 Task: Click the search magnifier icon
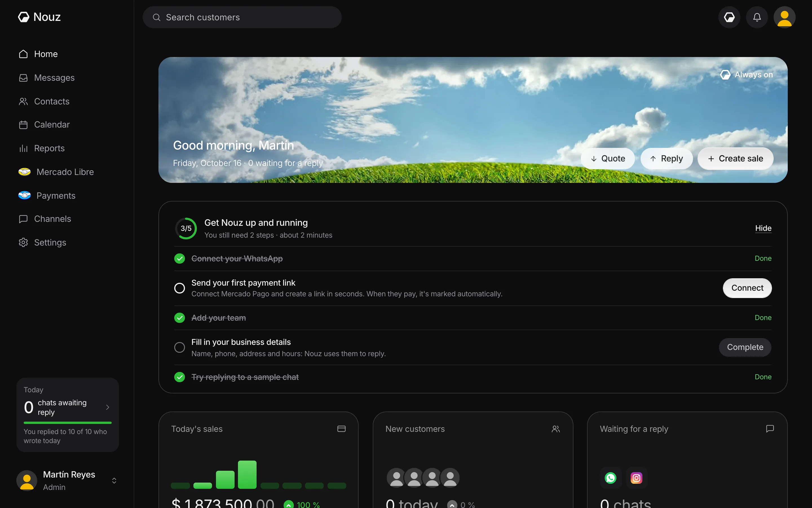coord(156,17)
